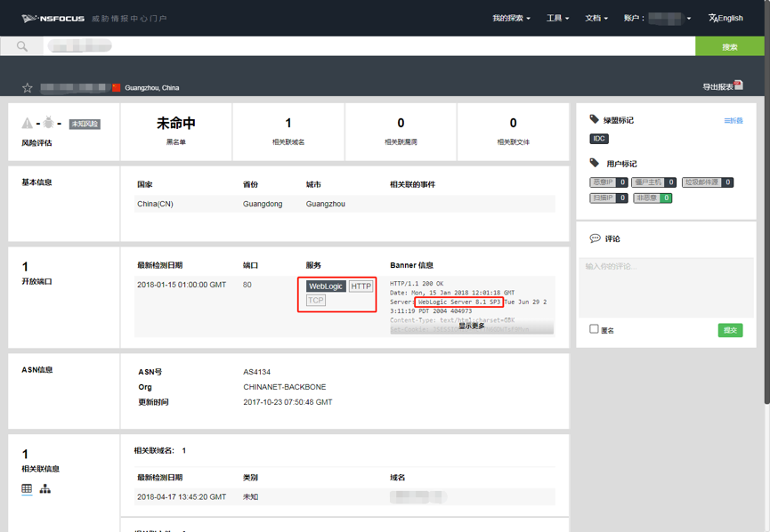This screenshot has width=770, height=532.
Task: Click the NSFOCUS logo
Action: (x=53, y=18)
